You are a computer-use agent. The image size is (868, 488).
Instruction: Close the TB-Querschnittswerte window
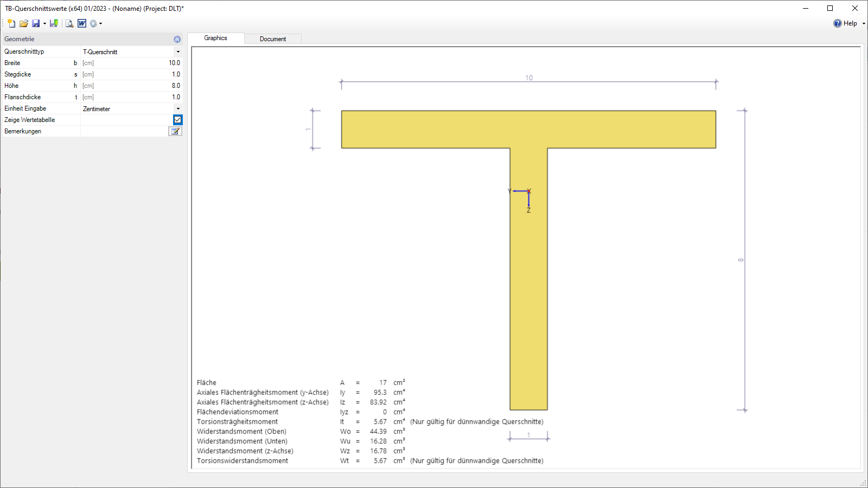(855, 8)
